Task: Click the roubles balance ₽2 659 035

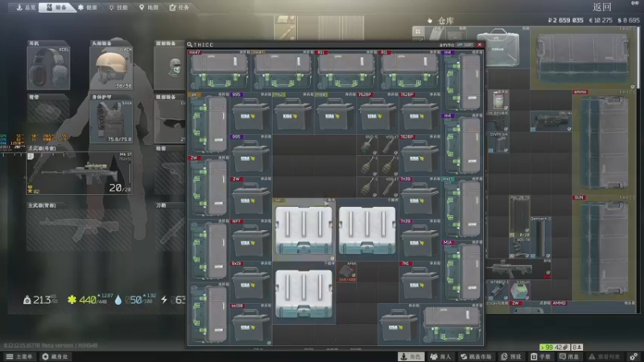Action: pyautogui.click(x=566, y=20)
